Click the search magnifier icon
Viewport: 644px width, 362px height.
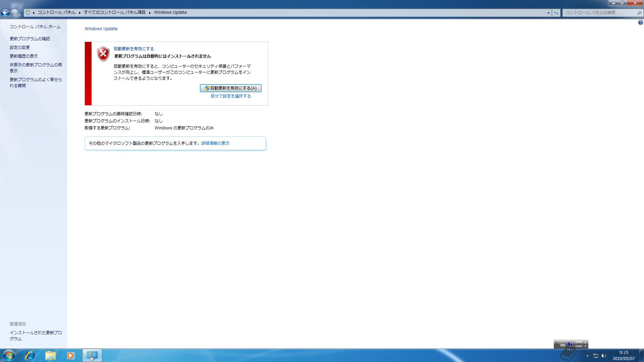point(639,13)
